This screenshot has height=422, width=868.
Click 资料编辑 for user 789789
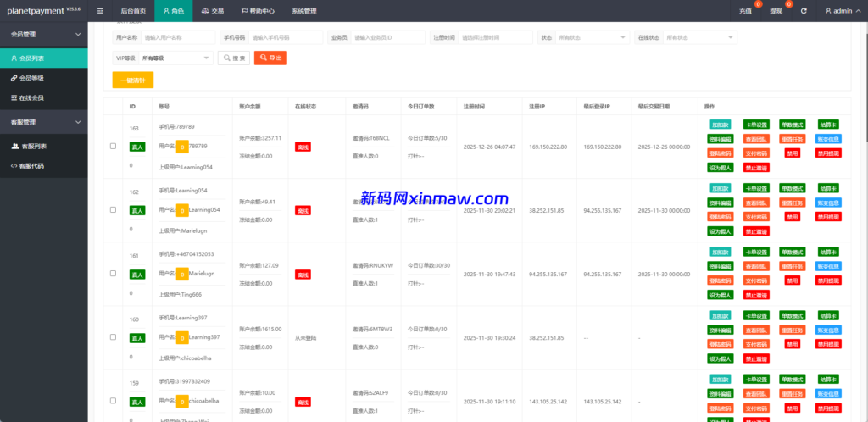(x=721, y=139)
